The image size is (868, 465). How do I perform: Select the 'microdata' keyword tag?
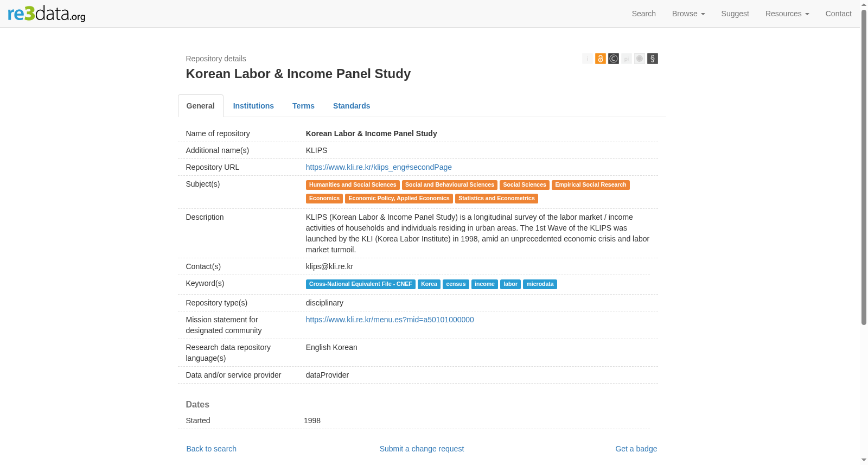(x=540, y=284)
